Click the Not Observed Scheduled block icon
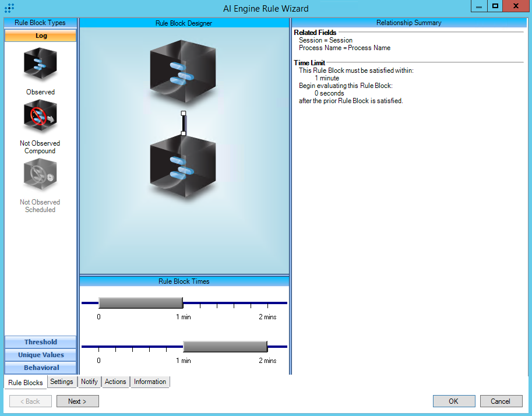This screenshot has height=416, width=532. [40, 175]
